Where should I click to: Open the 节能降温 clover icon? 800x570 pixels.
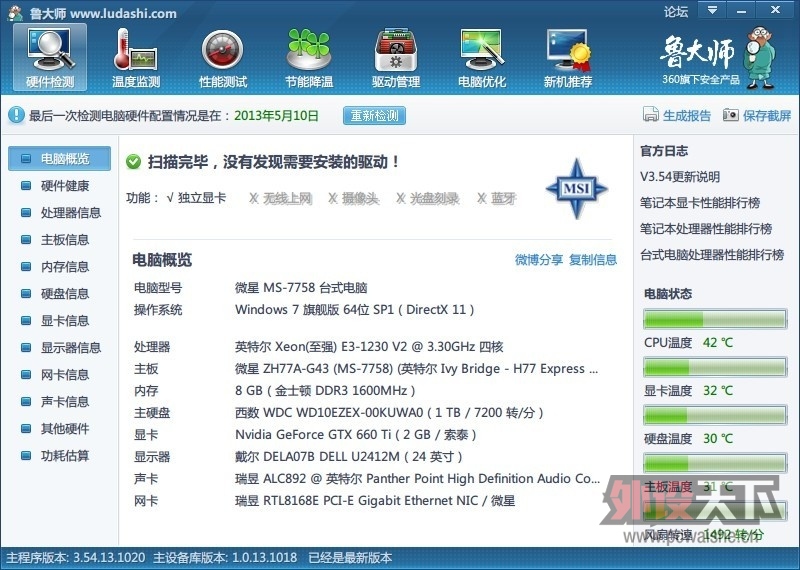point(309,58)
